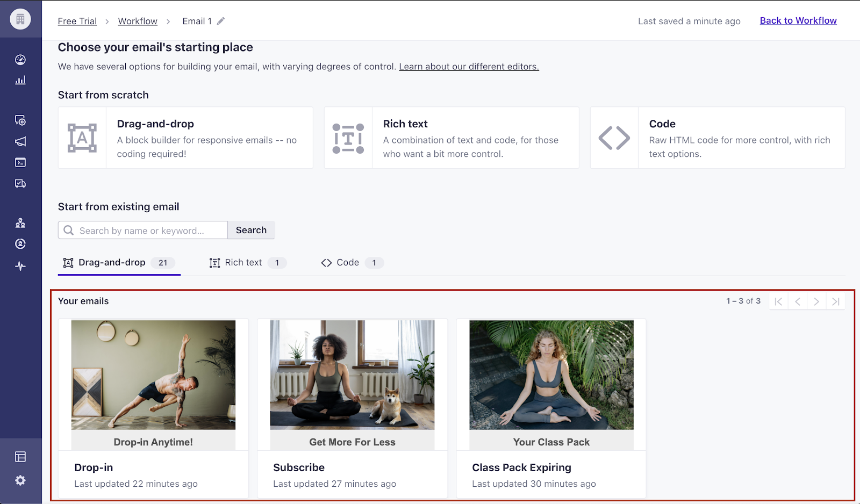The width and height of the screenshot is (860, 504).
Task: Follow the Back to Workflow link
Action: point(798,20)
